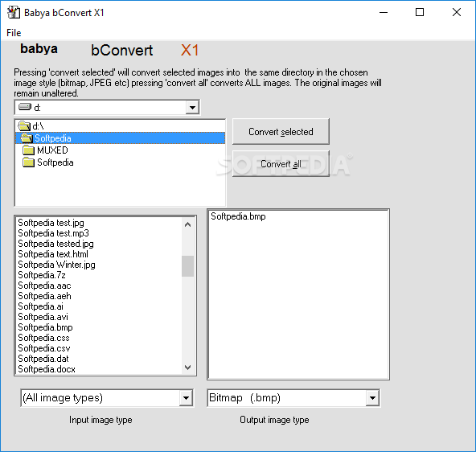476x452 pixels.
Task: Click the Convert all button
Action: pos(281,164)
